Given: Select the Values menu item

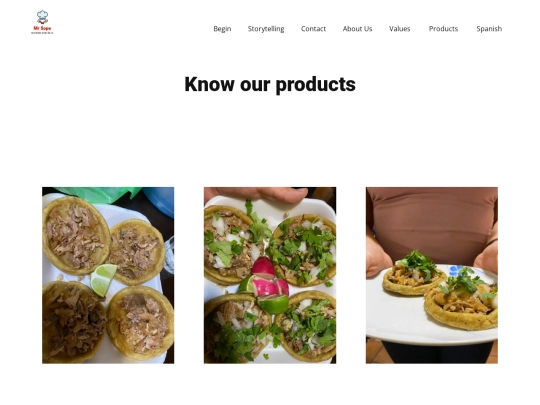Looking at the screenshot, I should click(399, 29).
